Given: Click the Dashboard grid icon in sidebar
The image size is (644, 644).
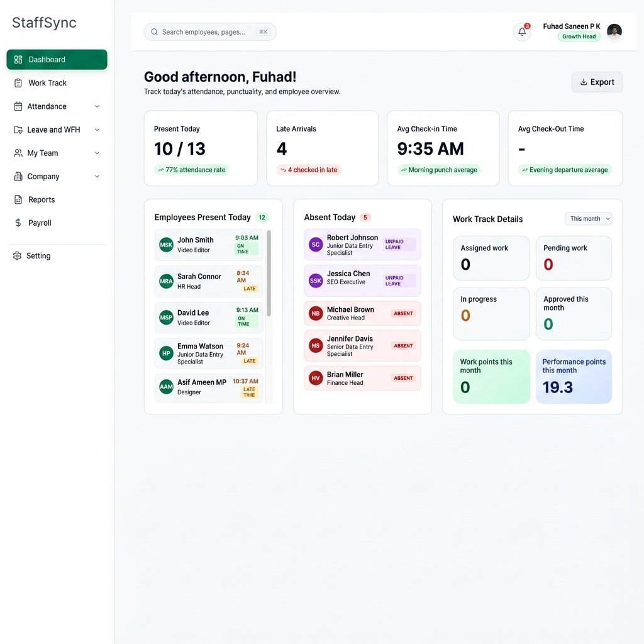Looking at the screenshot, I should [x=18, y=60].
